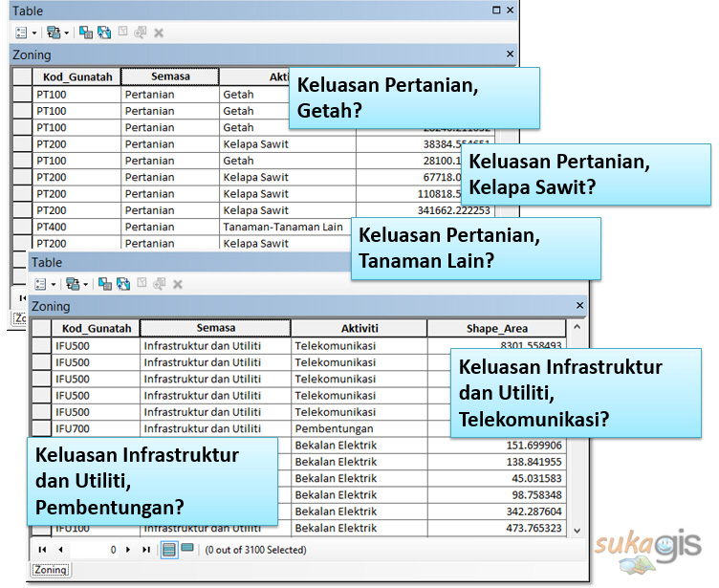
Task: Close the Zoning table in back window
Action: tap(510, 54)
